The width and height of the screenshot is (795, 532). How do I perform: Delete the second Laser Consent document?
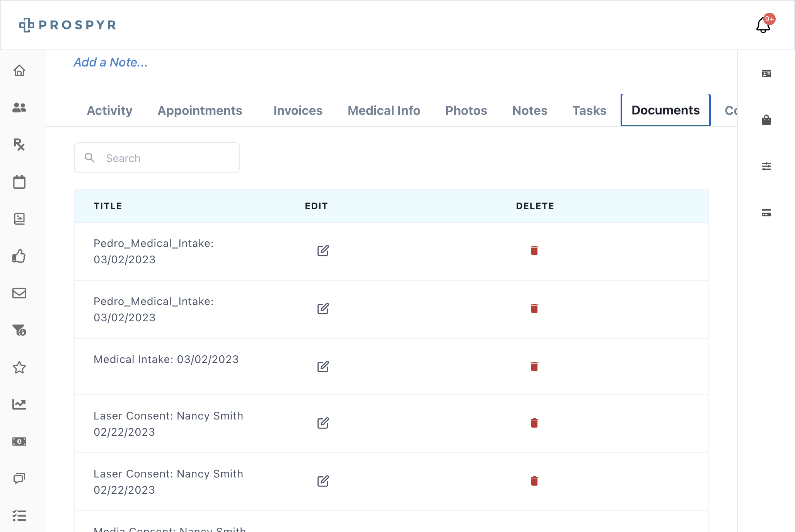534,481
